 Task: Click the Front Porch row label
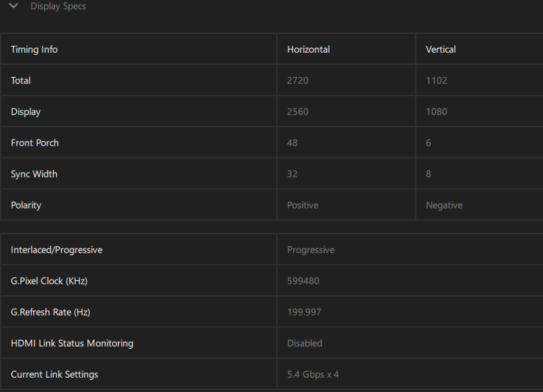[35, 143]
